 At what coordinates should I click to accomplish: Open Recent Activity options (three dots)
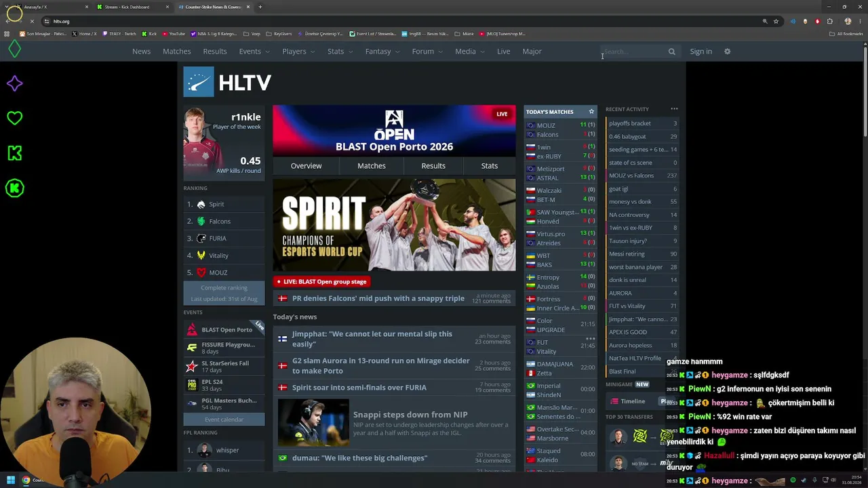674,109
